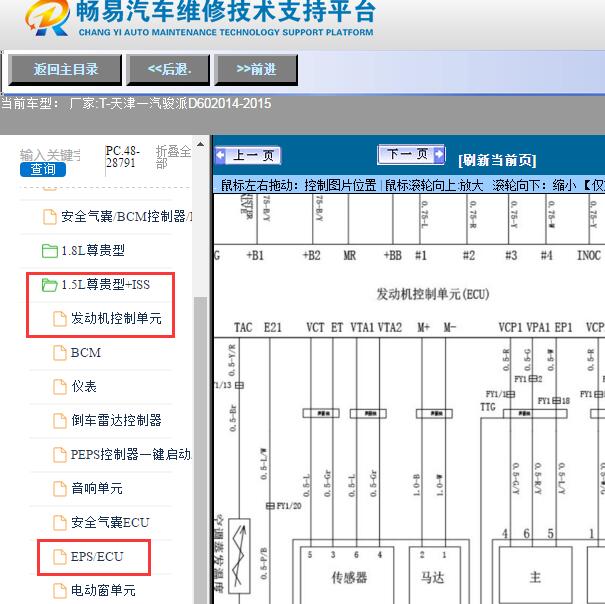605x604 pixels.
Task: Focus the 输入关键字 search input field
Action: click(x=50, y=155)
